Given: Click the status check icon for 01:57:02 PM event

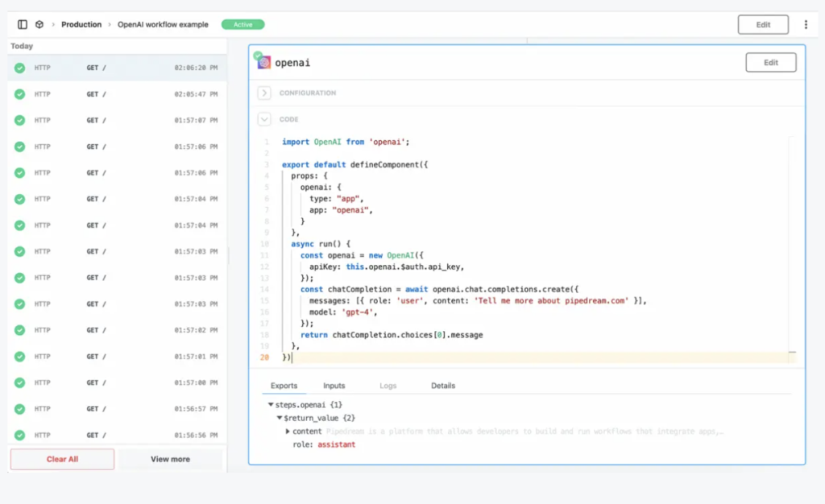Looking at the screenshot, I should [19, 330].
